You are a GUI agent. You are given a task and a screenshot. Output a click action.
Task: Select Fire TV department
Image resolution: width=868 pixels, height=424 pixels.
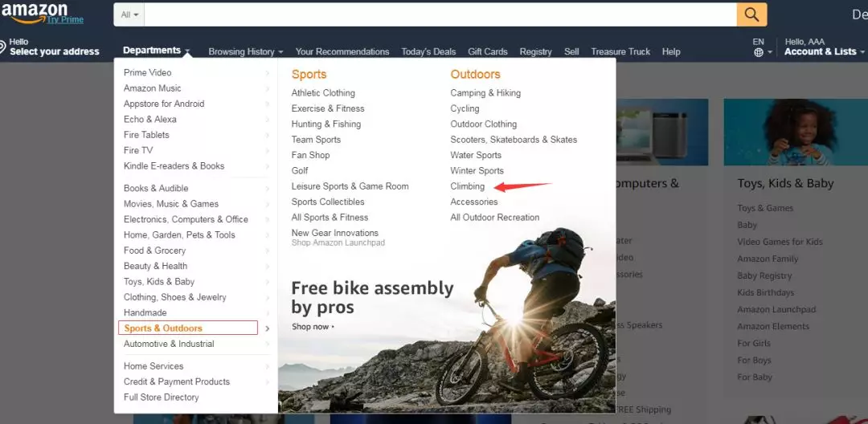click(138, 150)
